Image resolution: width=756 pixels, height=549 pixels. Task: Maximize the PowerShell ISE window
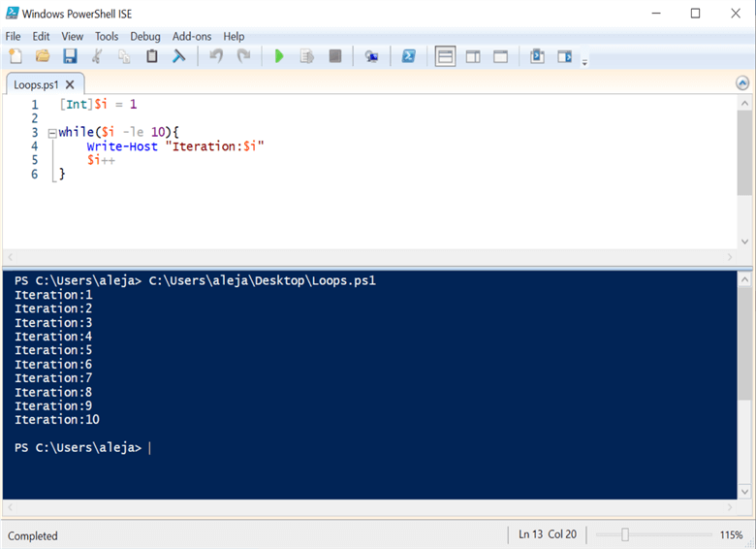695,13
